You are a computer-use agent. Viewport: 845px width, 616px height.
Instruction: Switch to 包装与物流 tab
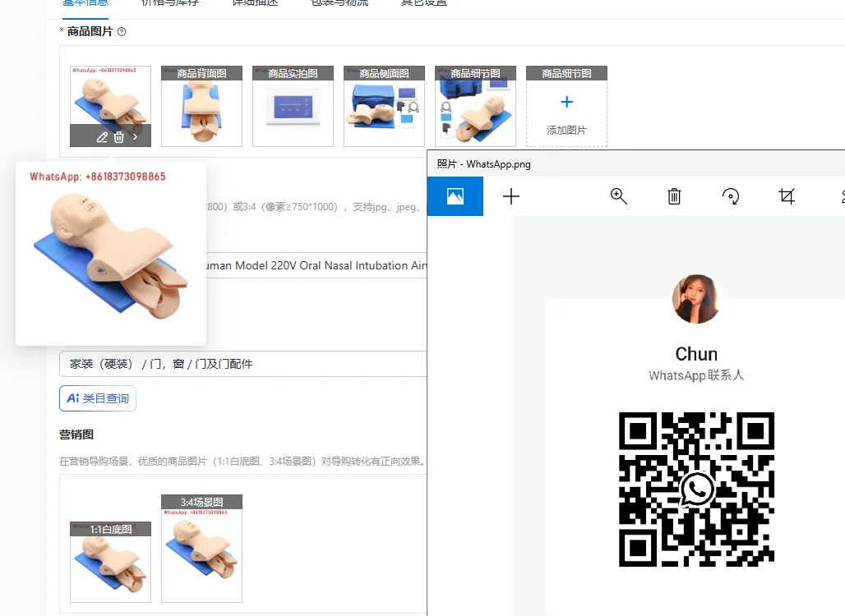340,2
